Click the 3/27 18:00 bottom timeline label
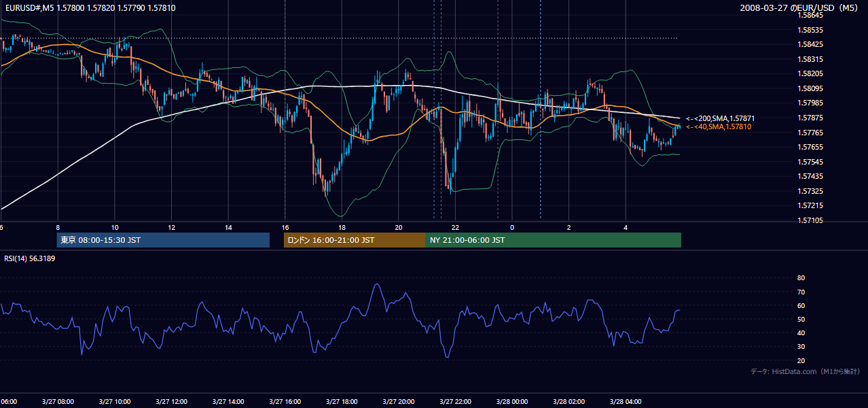This screenshot has width=868, height=408. click(342, 401)
